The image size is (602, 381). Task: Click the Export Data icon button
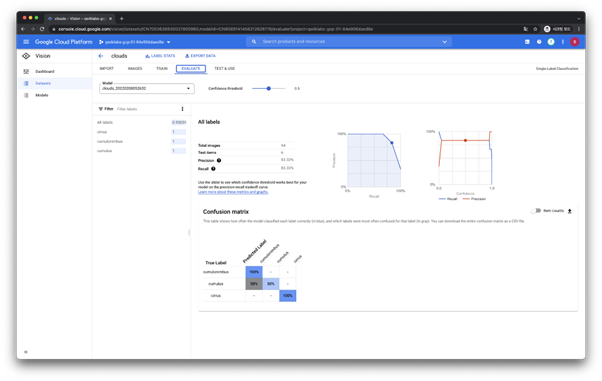[x=187, y=56]
